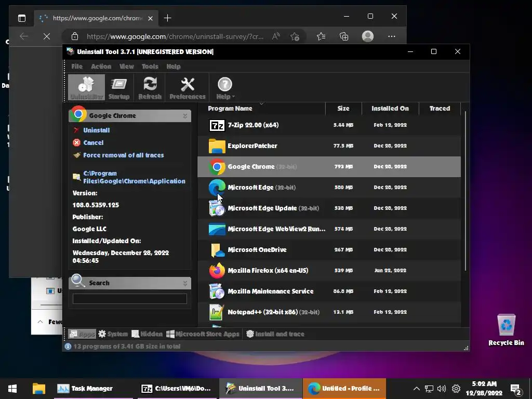This screenshot has width=532, height=399.
Task: Open the View menu
Action: tap(127, 66)
